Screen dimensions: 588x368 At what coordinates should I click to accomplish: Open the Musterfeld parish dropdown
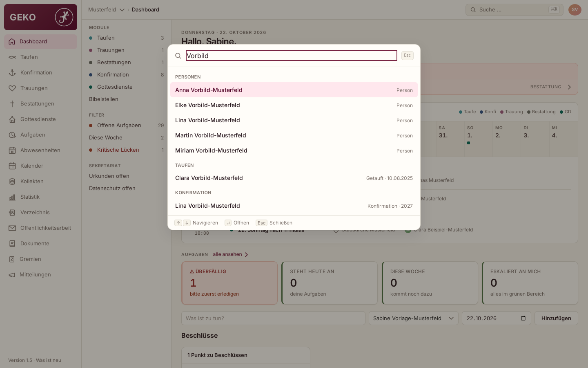tap(107, 10)
